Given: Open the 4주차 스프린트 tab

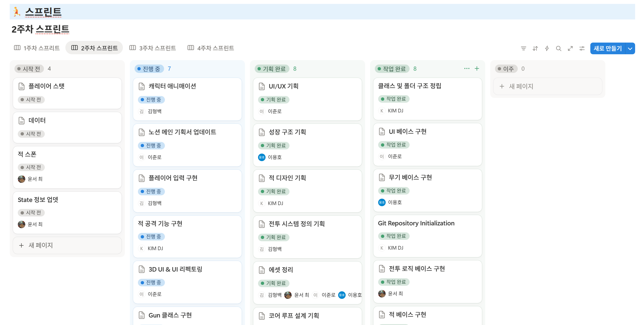Looking at the screenshot, I should click(211, 48).
